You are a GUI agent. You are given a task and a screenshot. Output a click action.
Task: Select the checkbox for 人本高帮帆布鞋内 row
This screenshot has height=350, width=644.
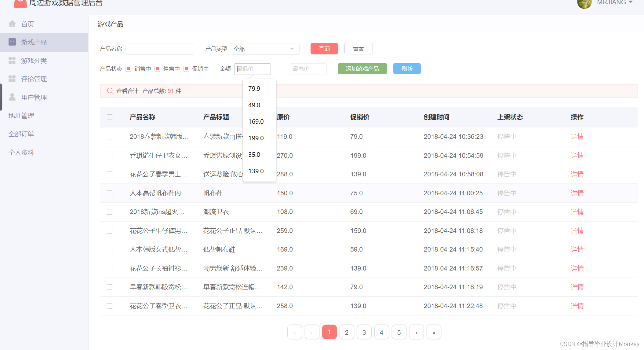(110, 193)
